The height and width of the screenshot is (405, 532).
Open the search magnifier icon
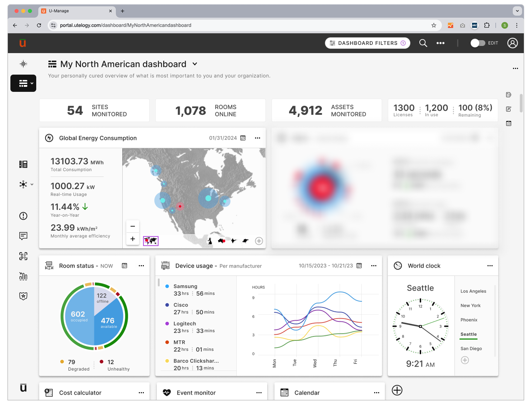423,43
